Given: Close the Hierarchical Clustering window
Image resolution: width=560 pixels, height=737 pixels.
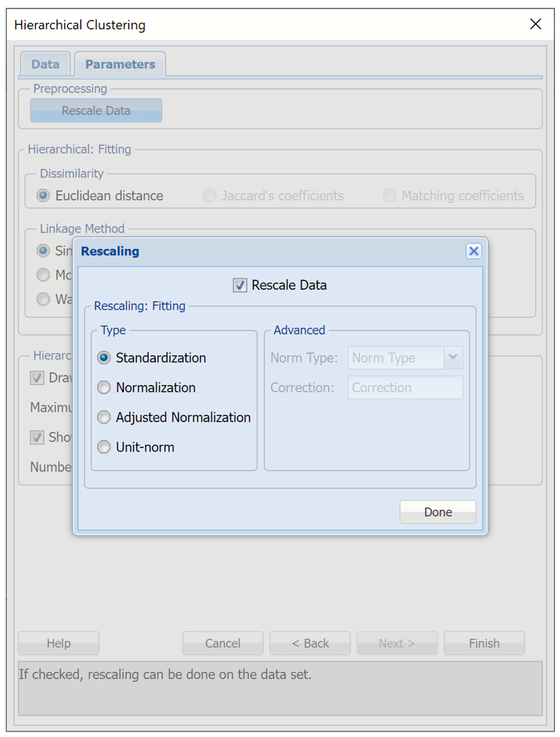Looking at the screenshot, I should 535,24.
